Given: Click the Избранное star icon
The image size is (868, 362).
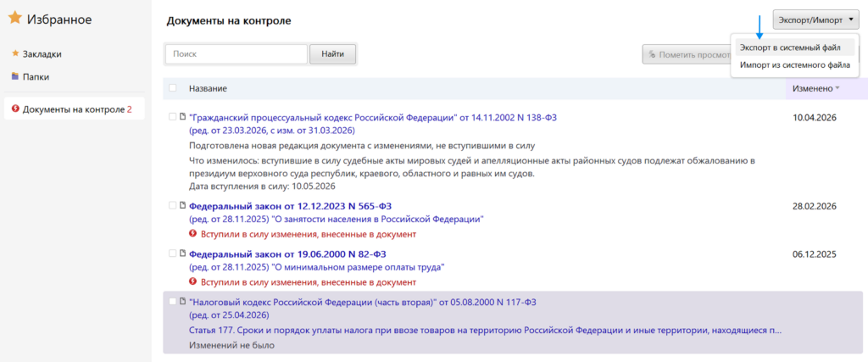Looking at the screenshot, I should coord(14,19).
